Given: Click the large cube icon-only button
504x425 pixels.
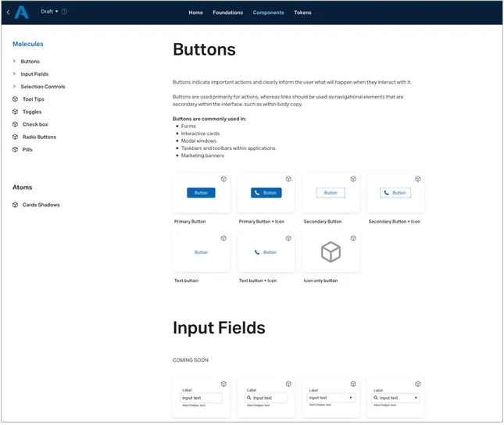Looking at the screenshot, I should (331, 252).
